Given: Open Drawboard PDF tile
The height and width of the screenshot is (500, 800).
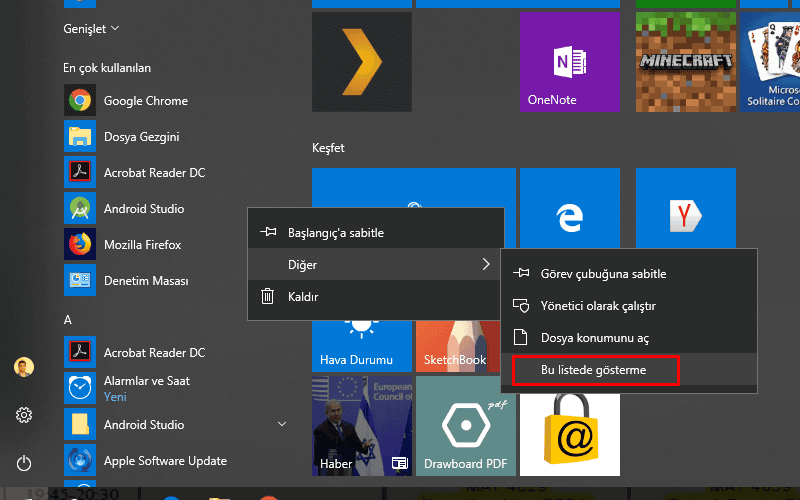Looking at the screenshot, I should 465,424.
